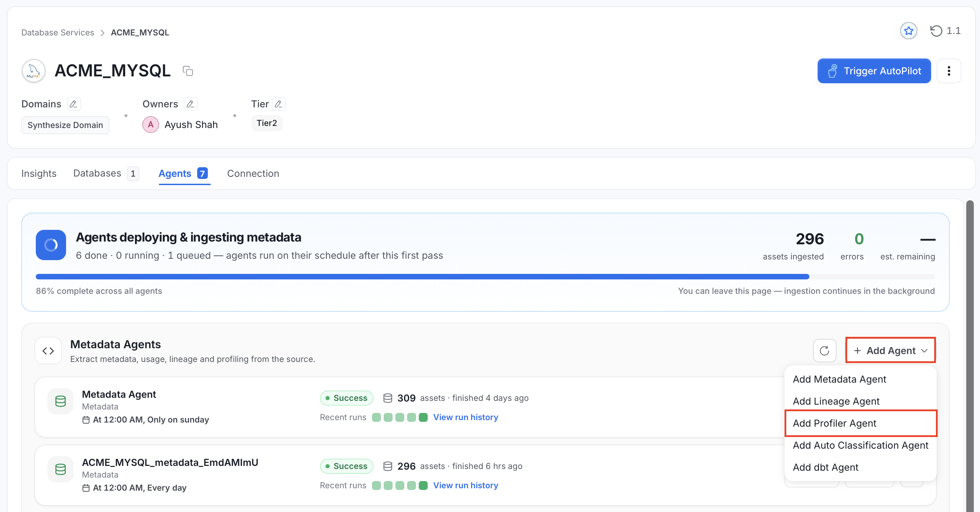Go to Database Services breadcrumb

pyautogui.click(x=57, y=33)
